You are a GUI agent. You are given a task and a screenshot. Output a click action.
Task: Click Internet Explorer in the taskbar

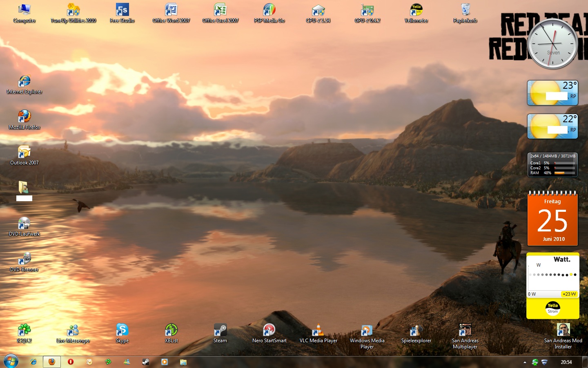tap(33, 362)
